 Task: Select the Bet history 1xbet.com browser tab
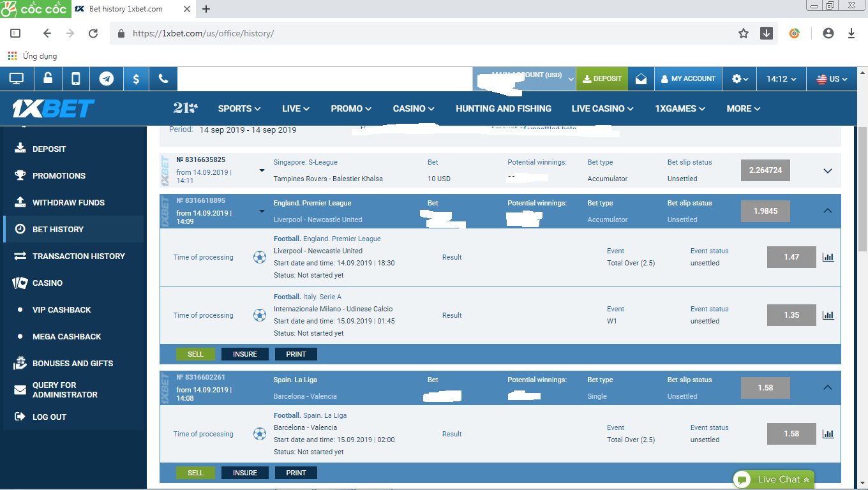133,9
